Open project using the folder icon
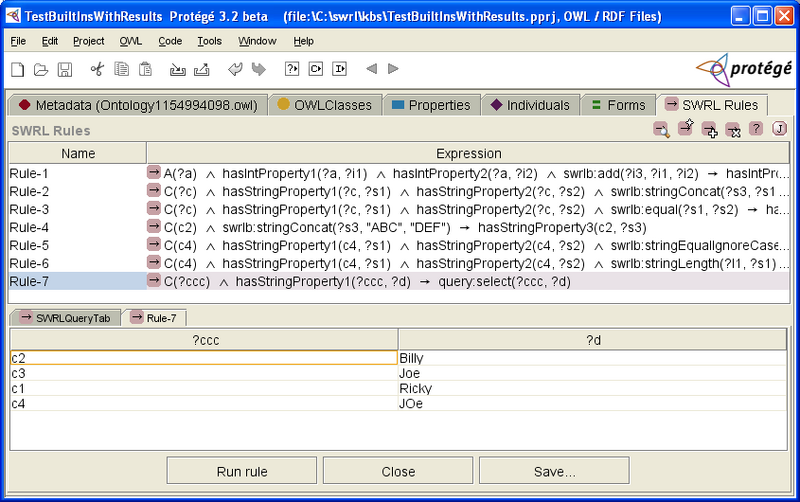Viewport: 800px width, 502px height. [41, 69]
